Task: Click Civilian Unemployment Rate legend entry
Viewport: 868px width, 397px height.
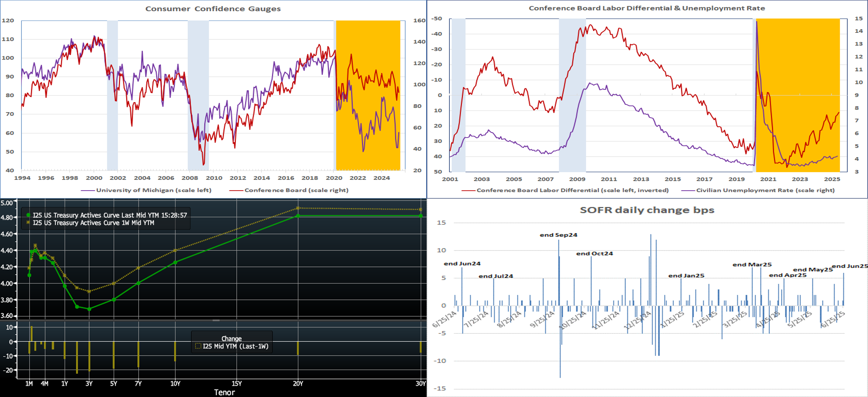Action: [x=765, y=190]
